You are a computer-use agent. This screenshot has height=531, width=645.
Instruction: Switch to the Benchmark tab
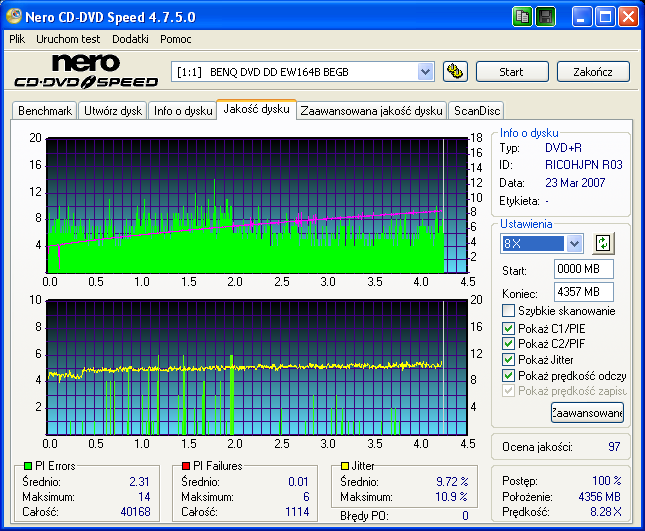click(45, 111)
